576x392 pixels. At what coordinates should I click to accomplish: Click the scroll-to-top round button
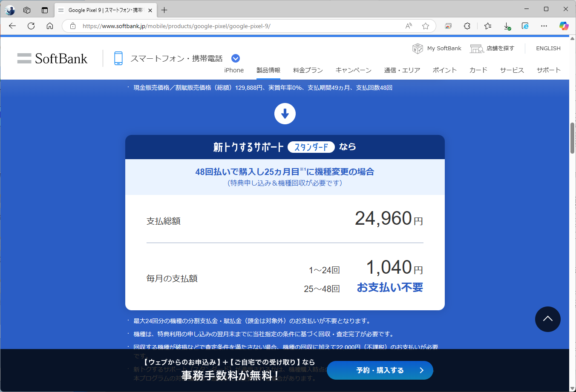548,319
